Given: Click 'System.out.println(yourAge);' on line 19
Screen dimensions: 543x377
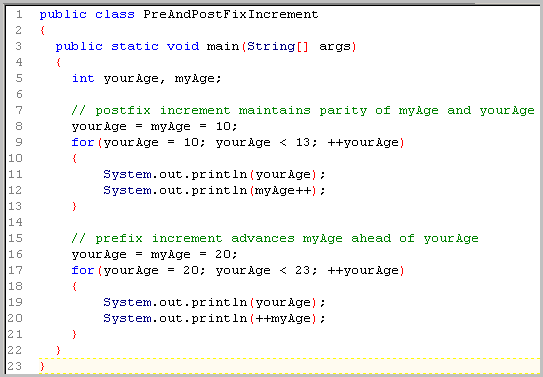Looking at the screenshot, I should click(214, 303).
